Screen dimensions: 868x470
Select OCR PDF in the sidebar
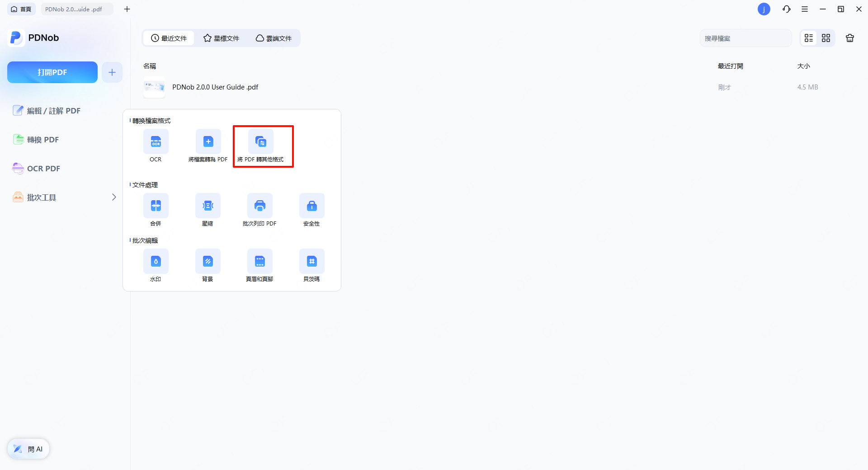[36, 169]
